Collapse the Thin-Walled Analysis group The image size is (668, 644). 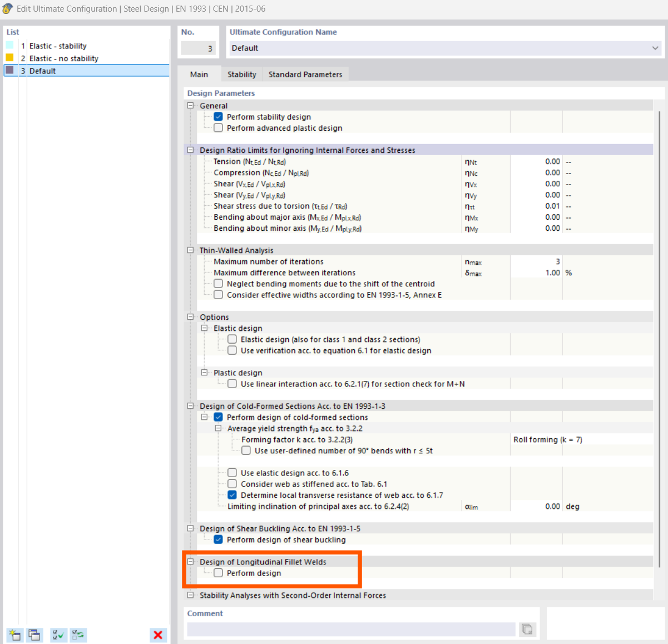(x=190, y=250)
